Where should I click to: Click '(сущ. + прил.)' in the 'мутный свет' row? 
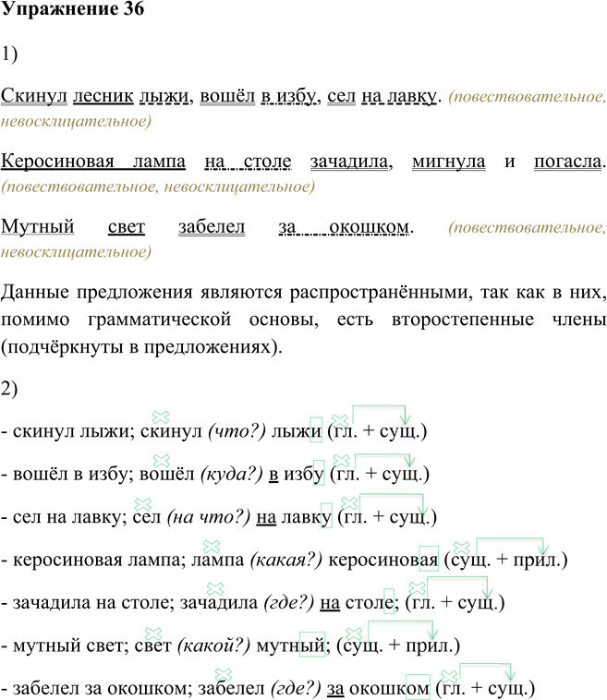(398, 646)
